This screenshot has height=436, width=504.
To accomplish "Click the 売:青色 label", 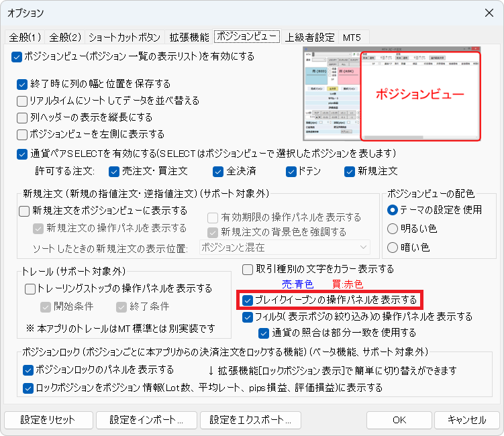I will (x=298, y=284).
